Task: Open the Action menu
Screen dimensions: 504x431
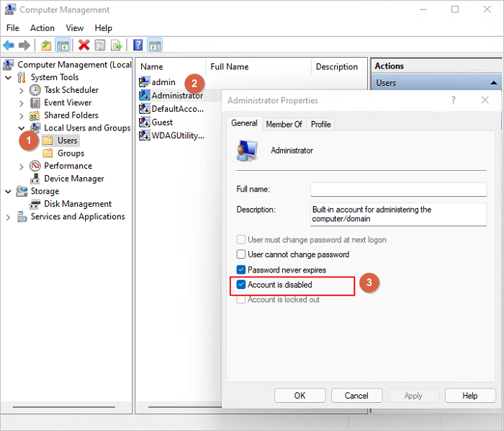Action: pyautogui.click(x=42, y=27)
